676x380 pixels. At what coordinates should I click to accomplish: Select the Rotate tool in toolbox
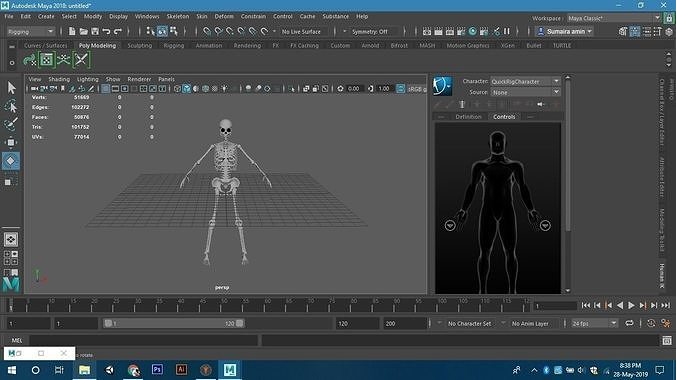coord(11,160)
